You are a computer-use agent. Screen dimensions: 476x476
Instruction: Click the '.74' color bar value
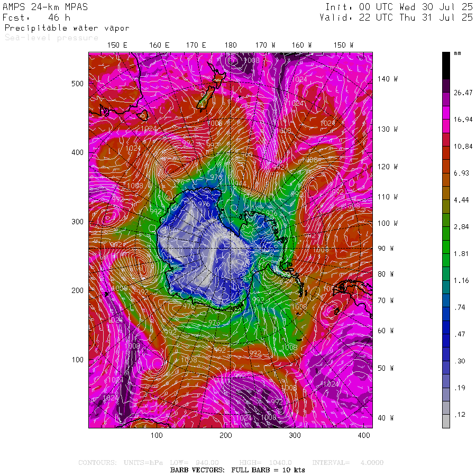click(x=460, y=307)
